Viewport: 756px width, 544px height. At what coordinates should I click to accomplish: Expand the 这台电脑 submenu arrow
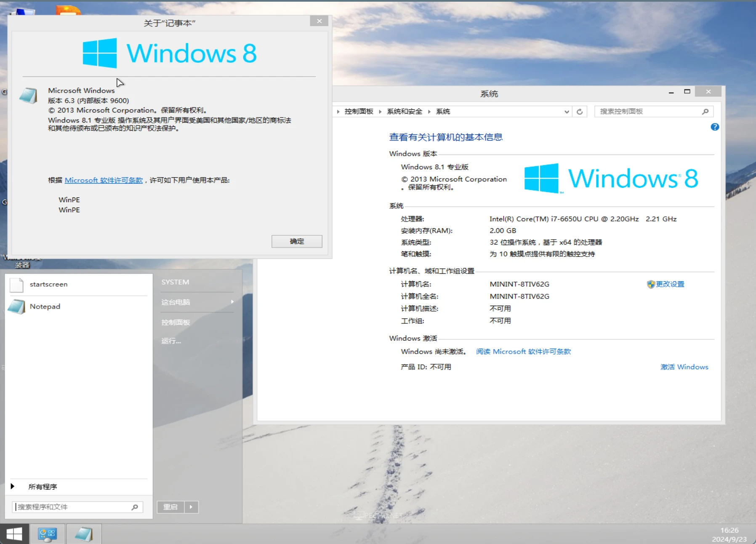232,302
